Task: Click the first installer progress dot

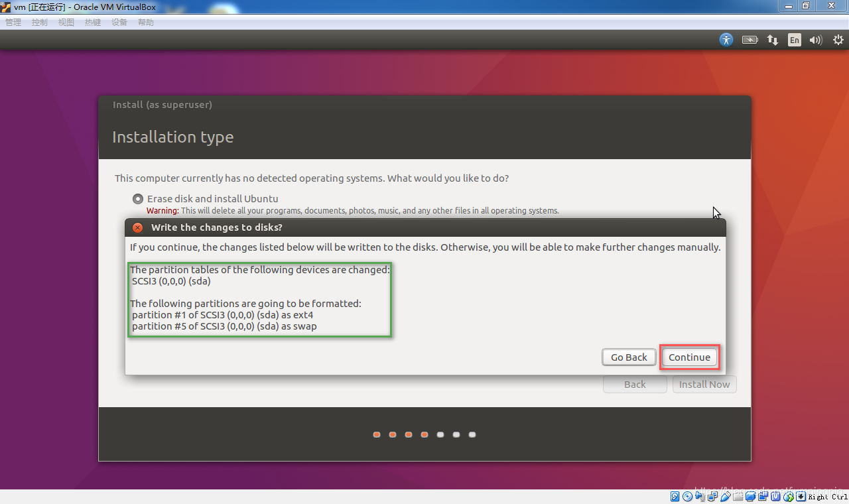Action: coord(377,435)
